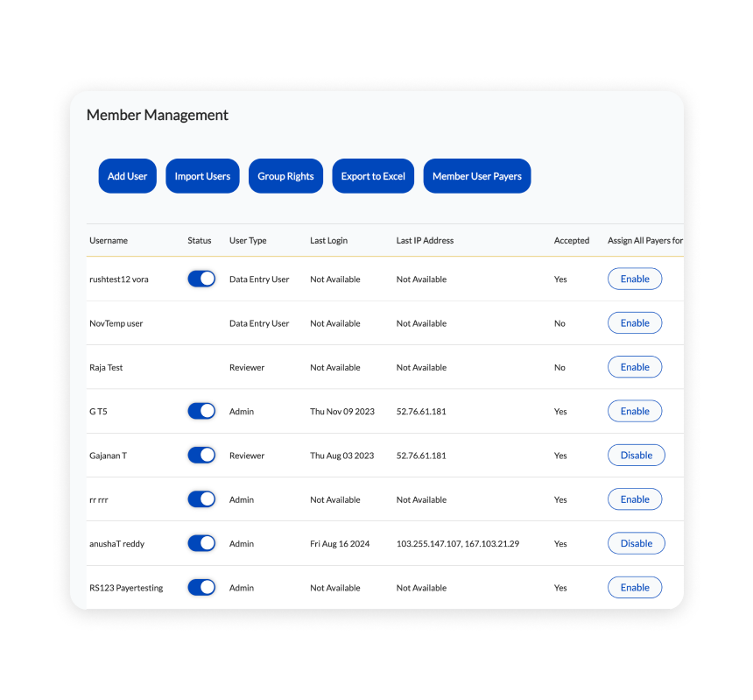Disable all payers for Gajanan T

coord(637,455)
